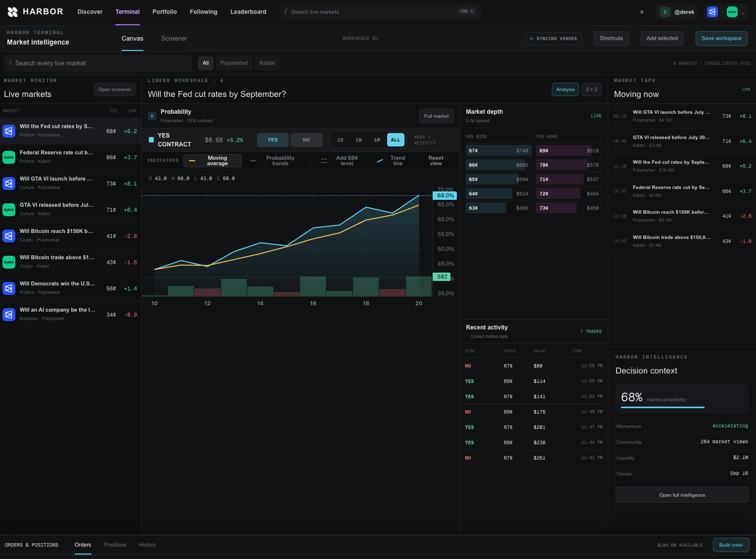The width and height of the screenshot is (756, 559).
Task: Click the yellow Moving average line icon
Action: pyautogui.click(x=192, y=161)
